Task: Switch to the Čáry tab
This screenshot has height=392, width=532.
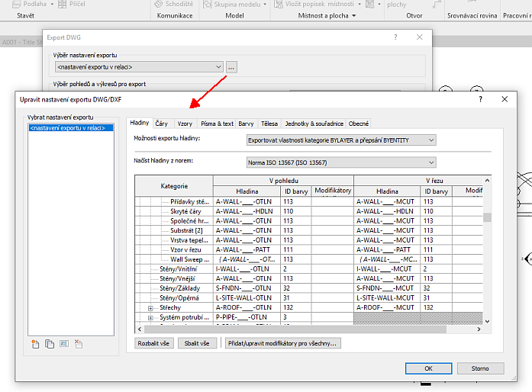Action: click(162, 124)
